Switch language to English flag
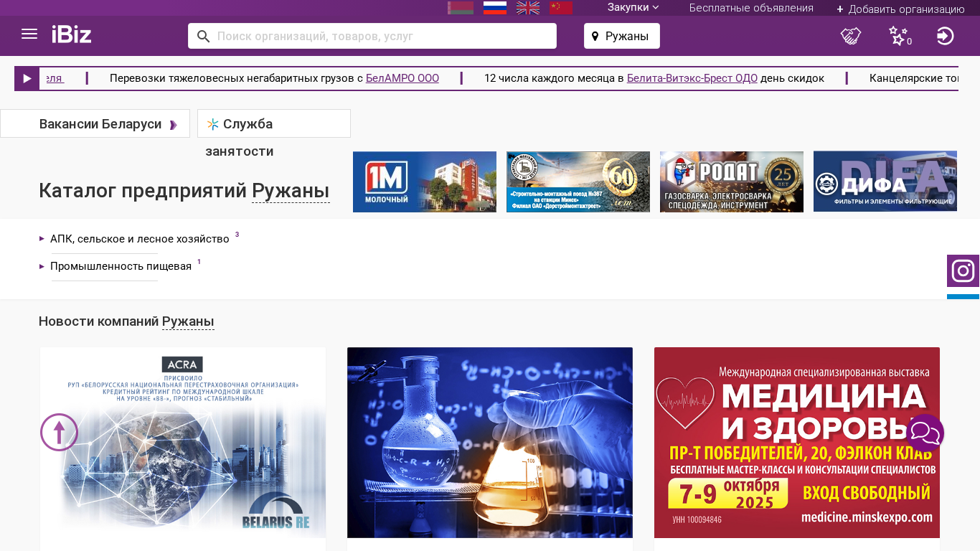980x551 pixels. coord(528,8)
